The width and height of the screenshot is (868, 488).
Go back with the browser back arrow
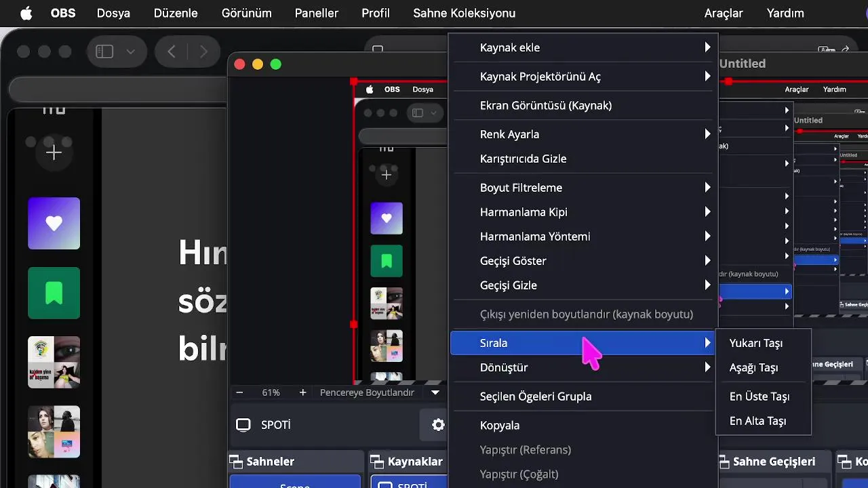click(x=172, y=52)
